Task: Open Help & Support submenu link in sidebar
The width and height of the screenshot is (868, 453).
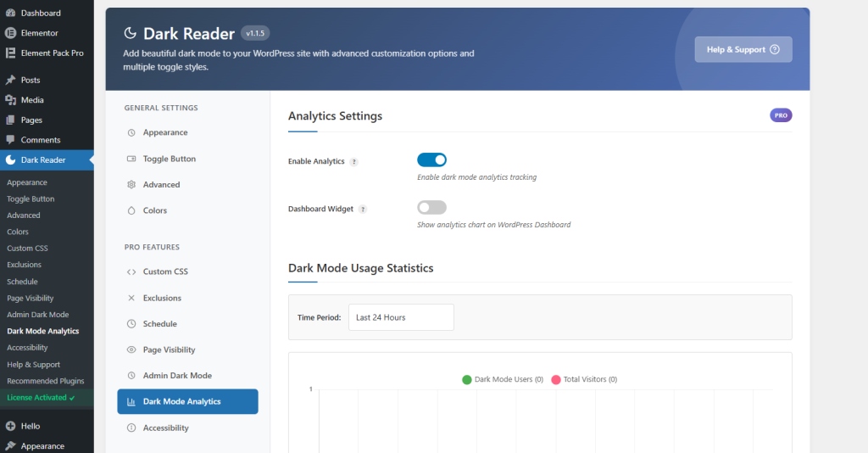Action: pyautogui.click(x=33, y=365)
